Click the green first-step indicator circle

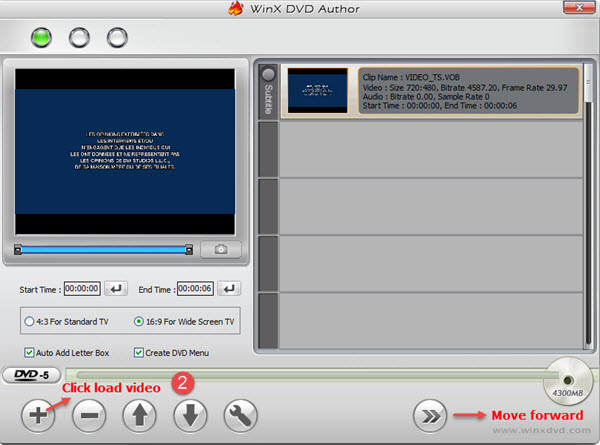point(41,37)
